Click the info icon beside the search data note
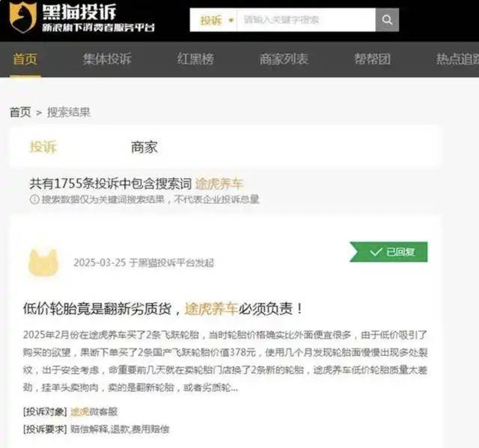The width and height of the screenshot is (479, 448). (34, 200)
